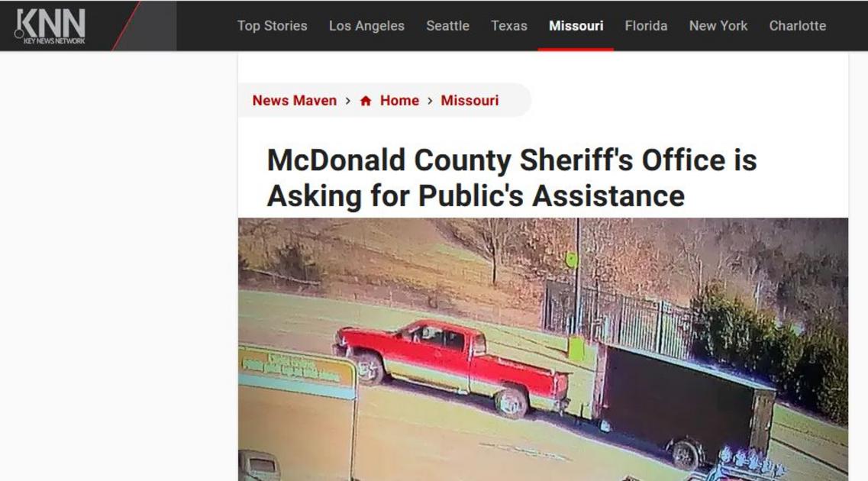868x481 pixels.
Task: Click the home icon in the breadcrumb
Action: (x=366, y=101)
